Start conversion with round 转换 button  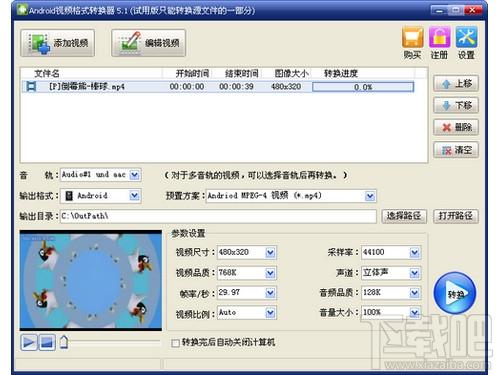tap(455, 293)
